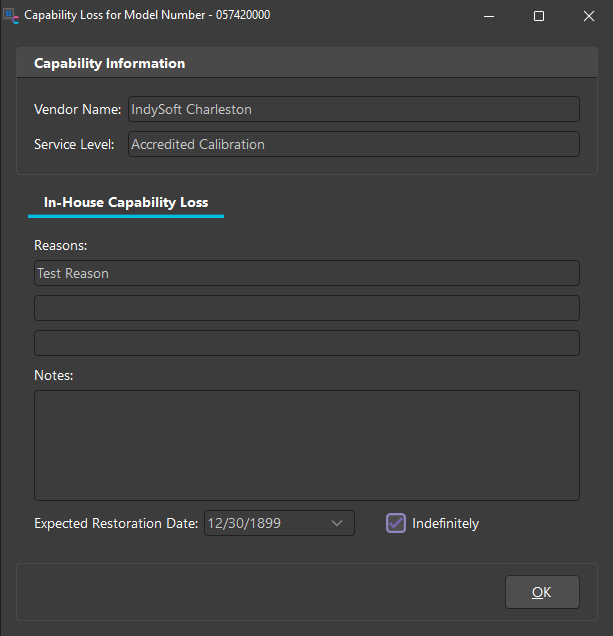This screenshot has height=636, width=613.
Task: Click inside the Notes text area
Action: [x=306, y=445]
